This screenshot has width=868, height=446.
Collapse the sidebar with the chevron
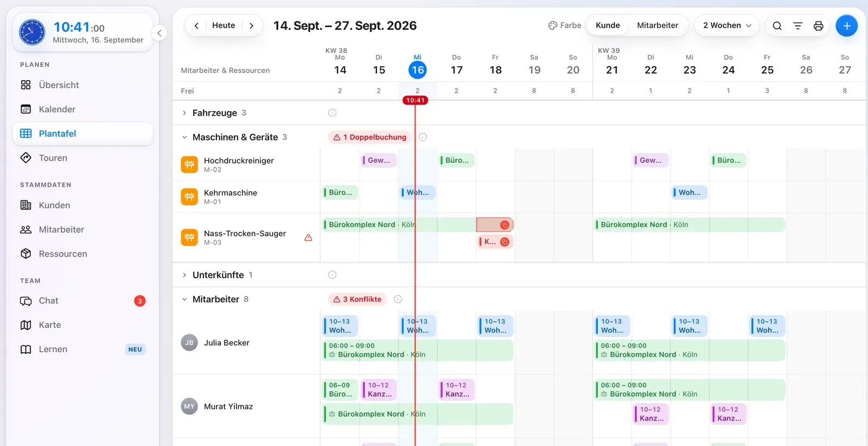159,33
